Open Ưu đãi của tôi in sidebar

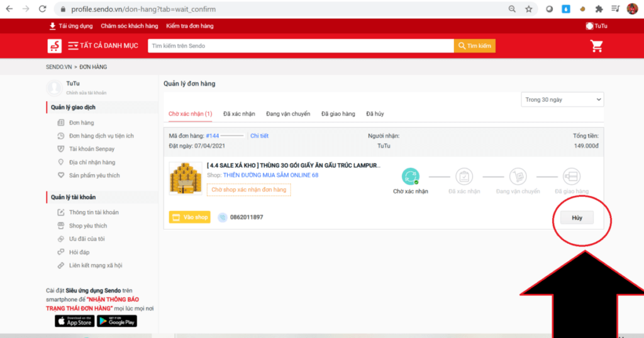click(87, 239)
